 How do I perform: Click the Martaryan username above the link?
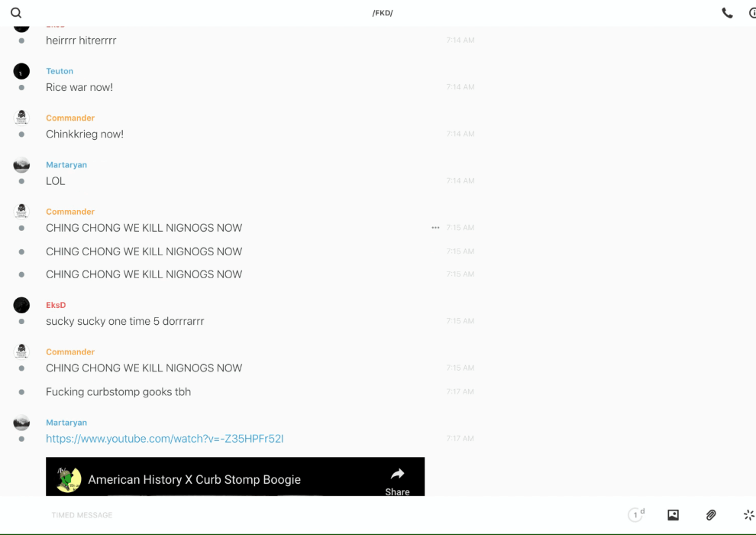pos(66,423)
